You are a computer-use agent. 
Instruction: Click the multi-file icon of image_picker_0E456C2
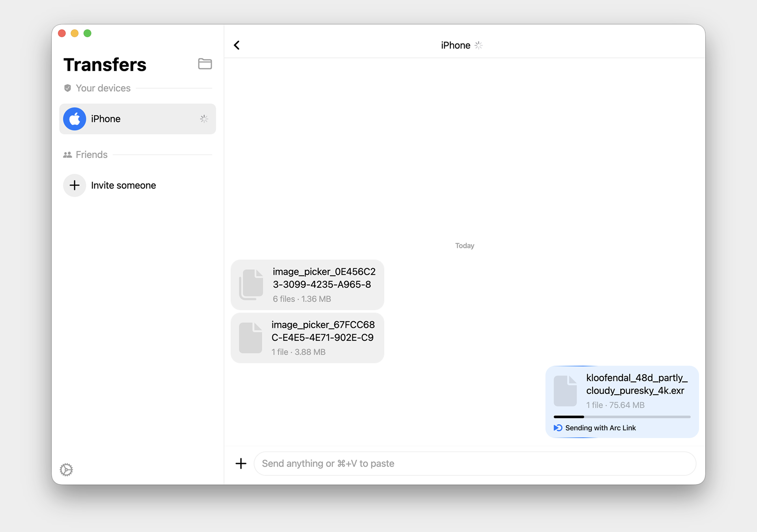point(251,285)
